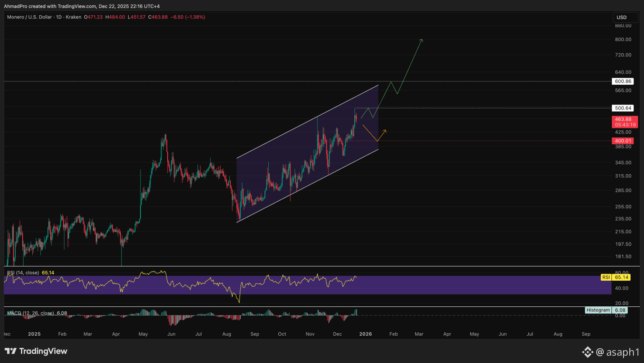Click the MACD (12, 26, close) indicator legend
The image size is (644, 363).
[x=30, y=313]
